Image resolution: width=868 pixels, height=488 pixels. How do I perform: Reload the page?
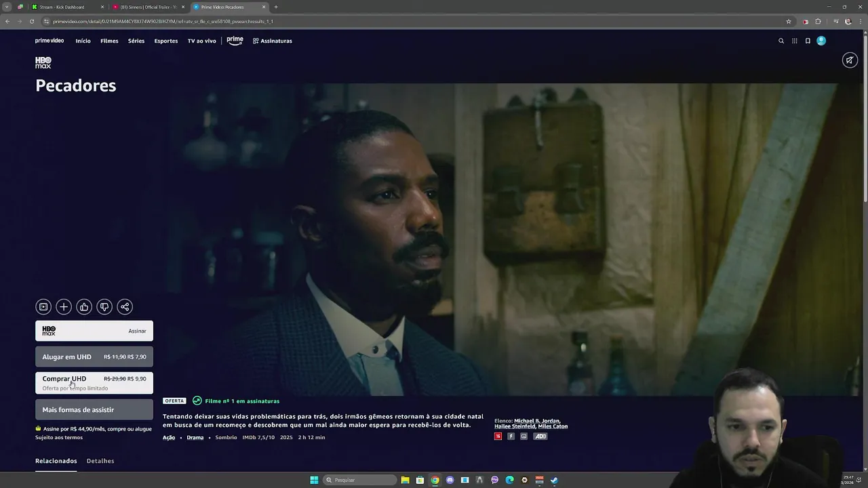[31, 21]
